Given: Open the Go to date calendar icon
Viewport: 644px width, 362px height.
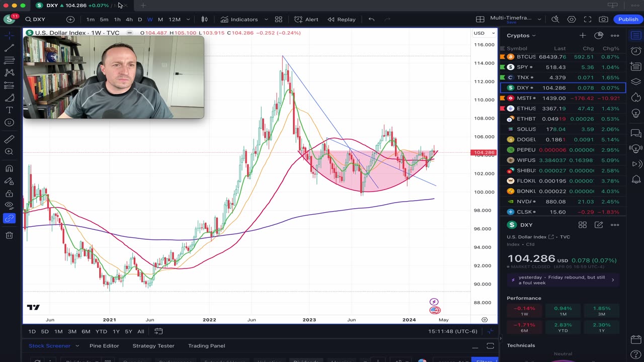Looking at the screenshot, I should tap(158, 331).
